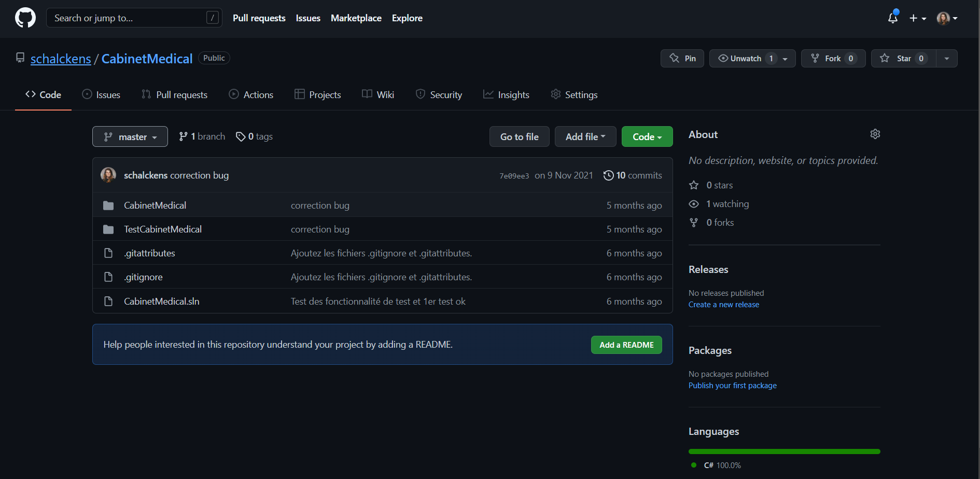This screenshot has width=980, height=479.
Task: Open the latest commit message correction bug
Action: [x=199, y=175]
